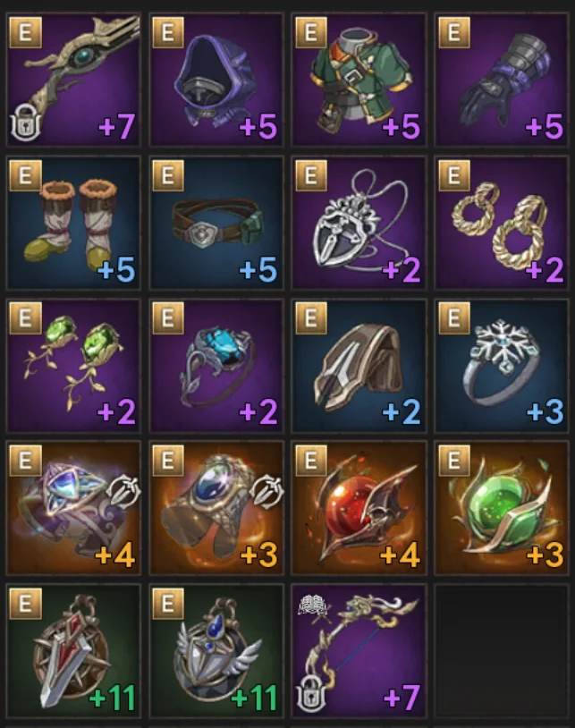Image resolution: width=575 pixels, height=728 pixels.
Task: Select the dark gem bracer +3
Action: (x=216, y=508)
